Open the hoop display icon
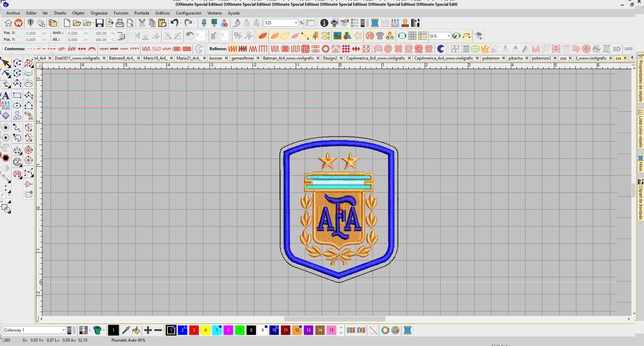The height and width of the screenshot is (346, 644). pos(402,36)
